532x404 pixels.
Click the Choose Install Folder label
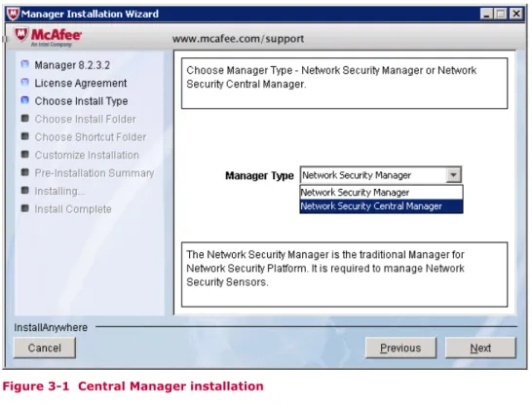[85, 119]
